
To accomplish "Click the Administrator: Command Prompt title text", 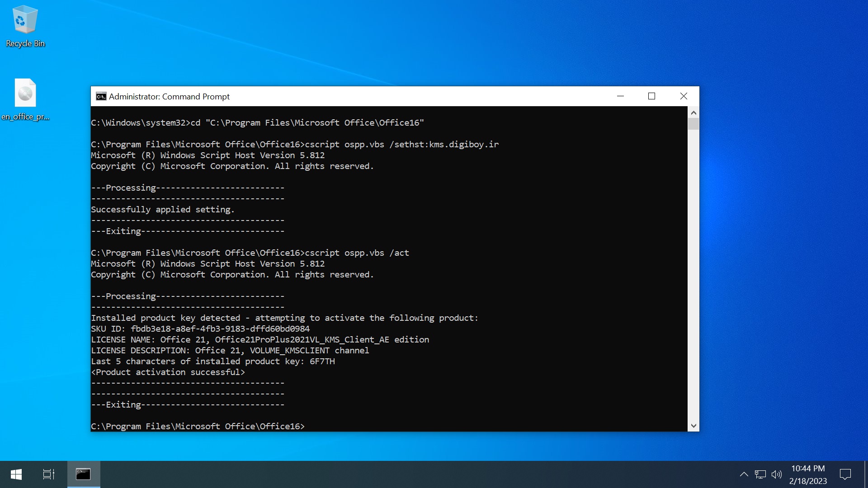I will 169,97.
